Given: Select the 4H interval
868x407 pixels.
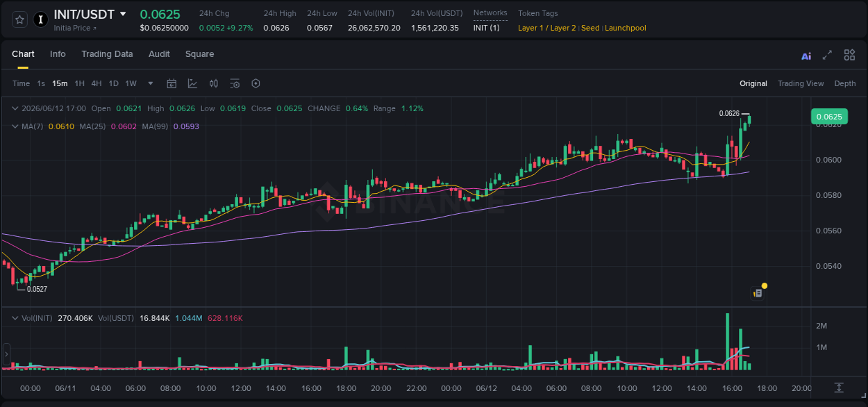Looking at the screenshot, I should pyautogui.click(x=97, y=83).
